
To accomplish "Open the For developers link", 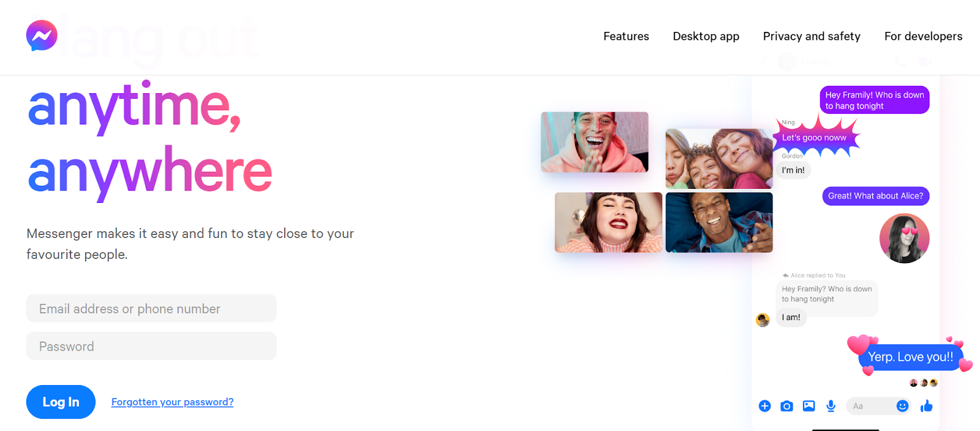I will click(923, 36).
